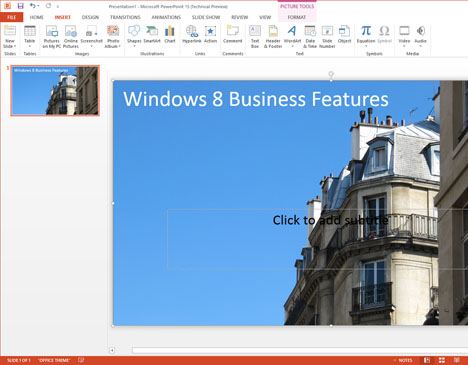Switch to Normal view icon in status bar

pos(427,360)
